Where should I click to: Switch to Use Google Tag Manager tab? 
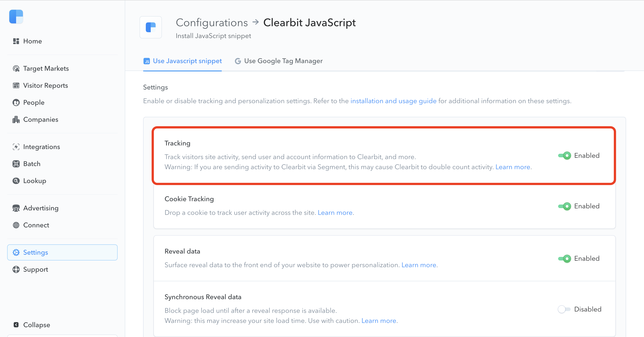(x=279, y=61)
